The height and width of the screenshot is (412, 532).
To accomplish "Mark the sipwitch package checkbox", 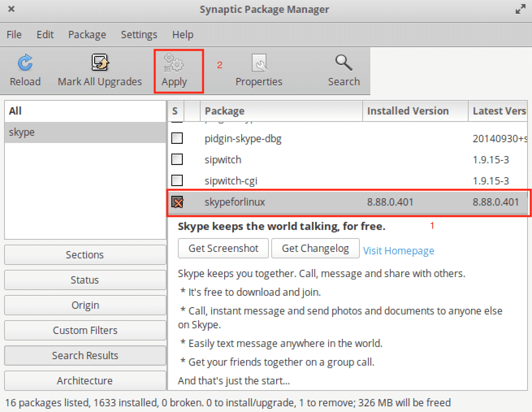I will click(177, 159).
